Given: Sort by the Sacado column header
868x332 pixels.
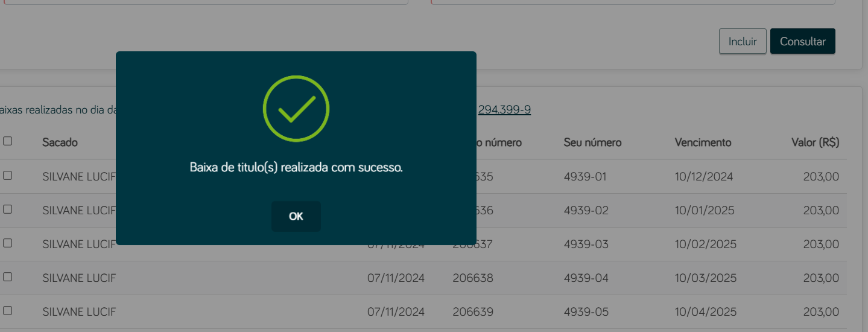Looking at the screenshot, I should point(60,142).
